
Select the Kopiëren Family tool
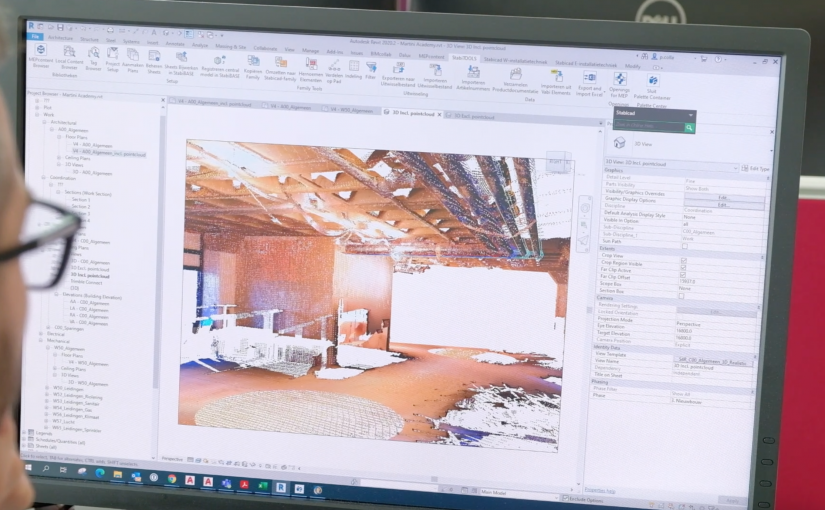[253, 67]
